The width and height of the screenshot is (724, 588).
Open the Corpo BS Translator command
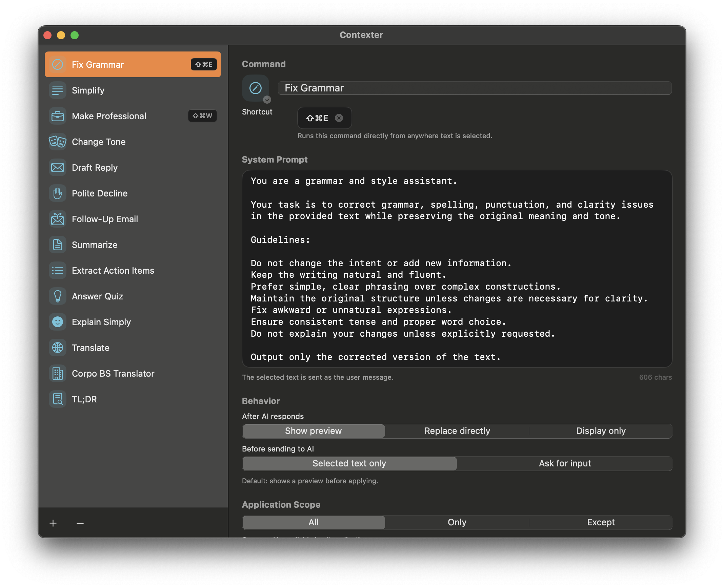tap(133, 373)
